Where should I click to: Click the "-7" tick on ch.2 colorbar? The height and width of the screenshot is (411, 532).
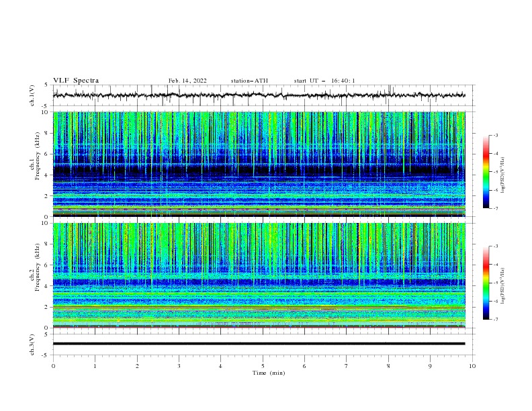click(x=495, y=320)
